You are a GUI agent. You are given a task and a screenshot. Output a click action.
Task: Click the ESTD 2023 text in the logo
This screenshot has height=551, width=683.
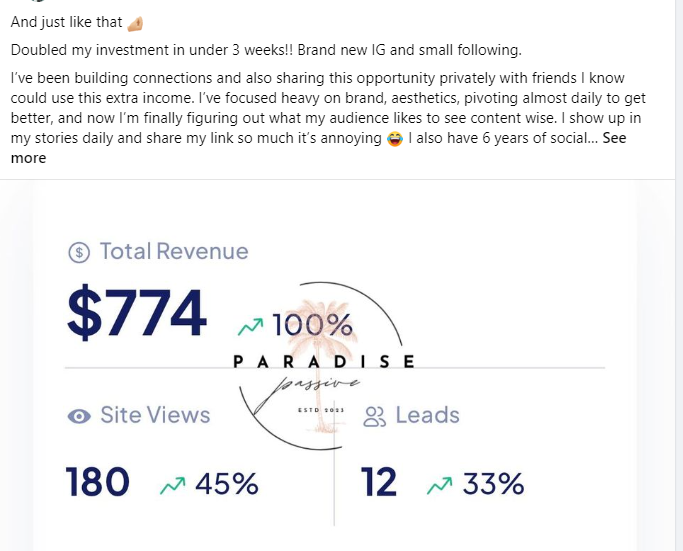coord(321,410)
